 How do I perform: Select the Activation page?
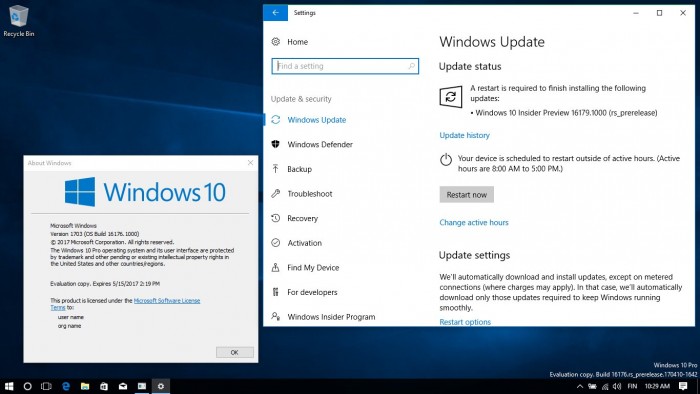point(304,243)
